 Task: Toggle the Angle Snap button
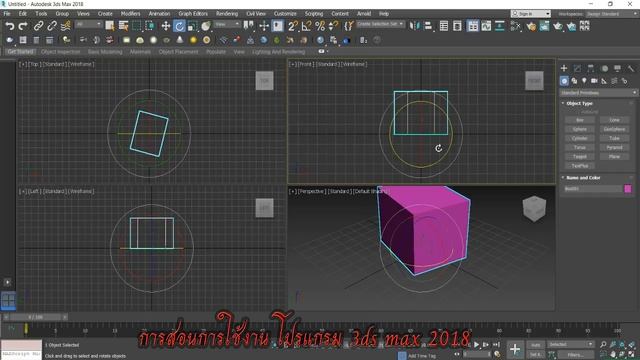pyautogui.click(x=306, y=26)
